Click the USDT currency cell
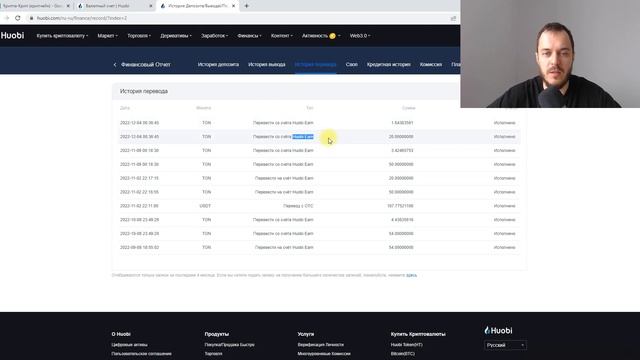This screenshot has height=360, width=640. [x=205, y=206]
